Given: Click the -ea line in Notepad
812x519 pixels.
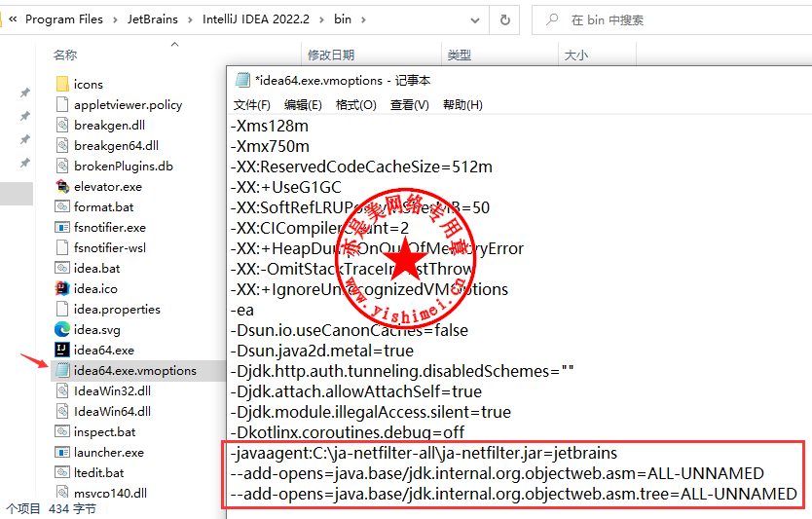Looking at the screenshot, I should [x=242, y=310].
